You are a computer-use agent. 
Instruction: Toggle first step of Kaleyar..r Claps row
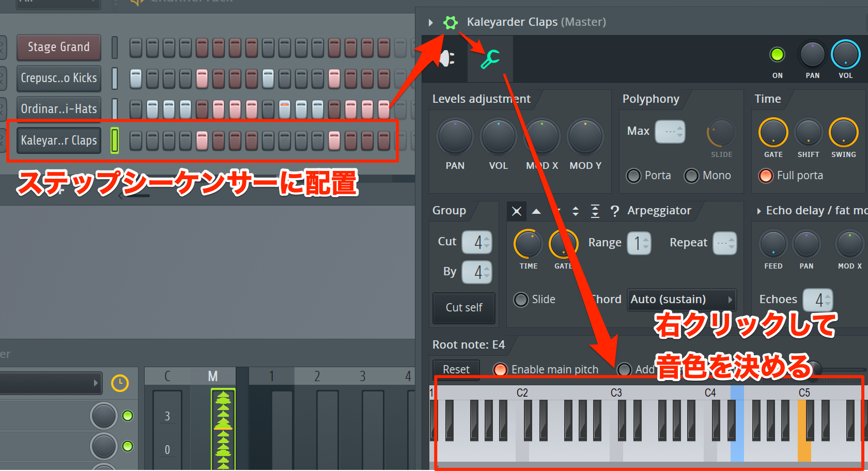point(136,140)
